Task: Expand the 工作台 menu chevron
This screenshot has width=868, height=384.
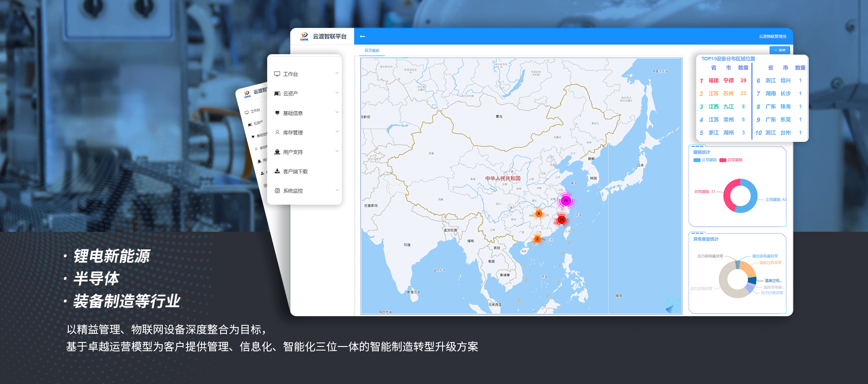Action: pyautogui.click(x=337, y=73)
